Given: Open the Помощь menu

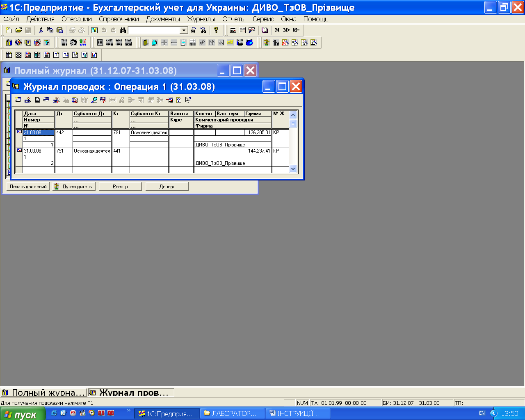Looking at the screenshot, I should click(316, 19).
